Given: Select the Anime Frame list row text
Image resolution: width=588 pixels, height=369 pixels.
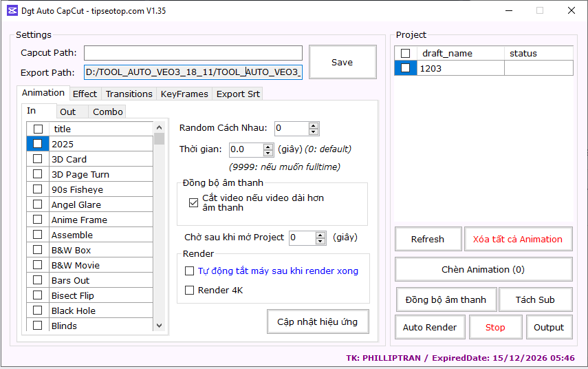Looking at the screenshot, I should [x=79, y=220].
